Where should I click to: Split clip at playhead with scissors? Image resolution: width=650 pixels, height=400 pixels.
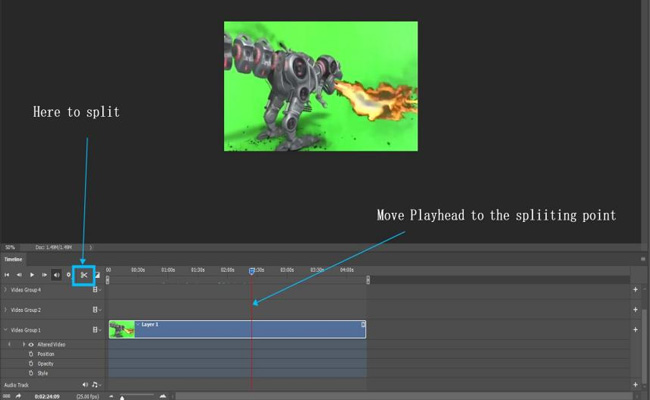click(x=84, y=275)
